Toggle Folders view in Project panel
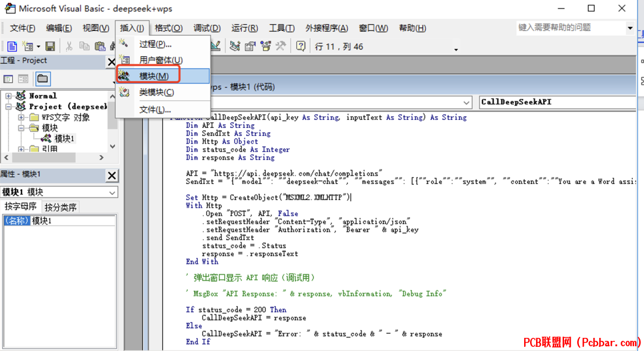 43,79
